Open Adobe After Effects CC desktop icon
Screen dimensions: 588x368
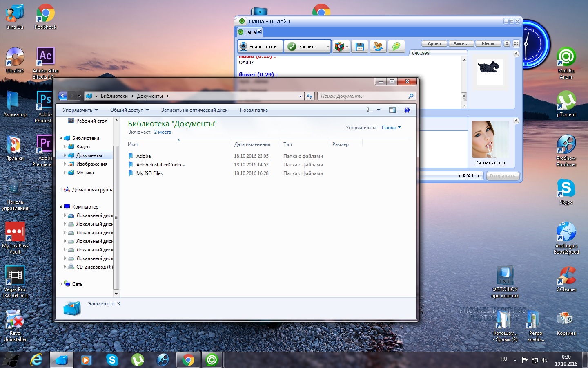click(x=45, y=63)
